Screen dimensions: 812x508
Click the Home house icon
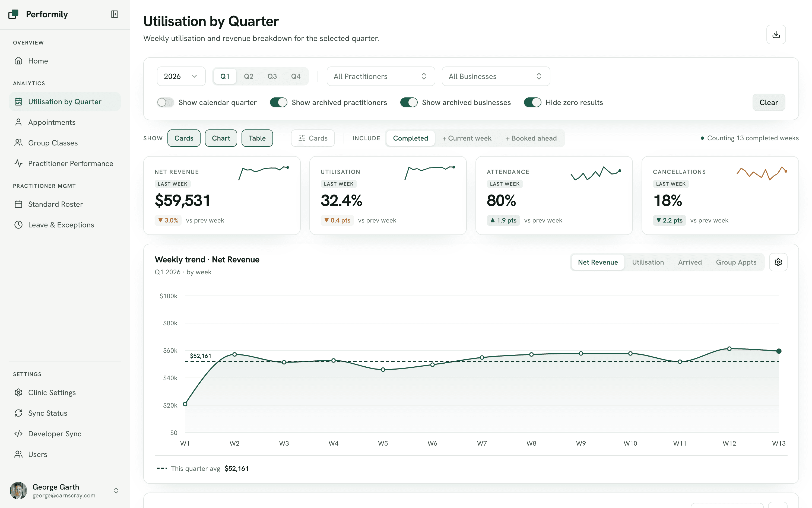click(x=18, y=61)
